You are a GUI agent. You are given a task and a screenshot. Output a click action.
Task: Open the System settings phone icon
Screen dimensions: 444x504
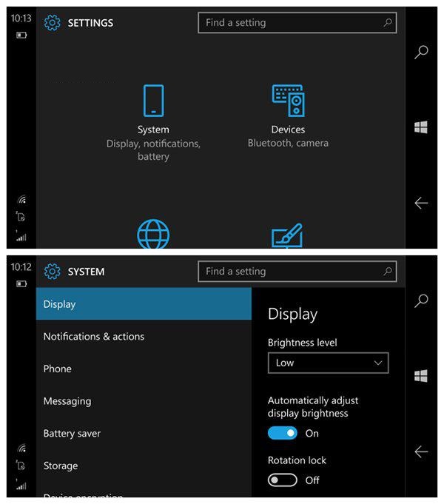click(153, 101)
